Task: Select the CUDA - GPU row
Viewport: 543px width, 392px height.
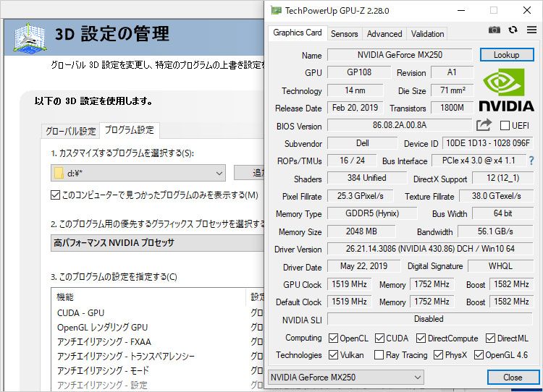Action: (x=158, y=312)
